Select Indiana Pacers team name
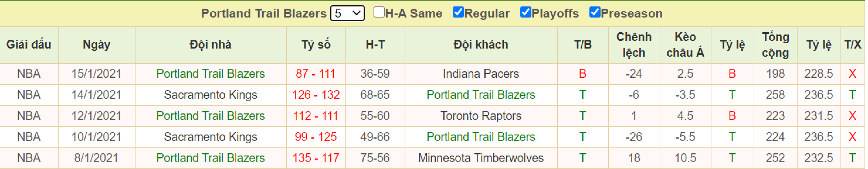868x169 pixels. (481, 73)
